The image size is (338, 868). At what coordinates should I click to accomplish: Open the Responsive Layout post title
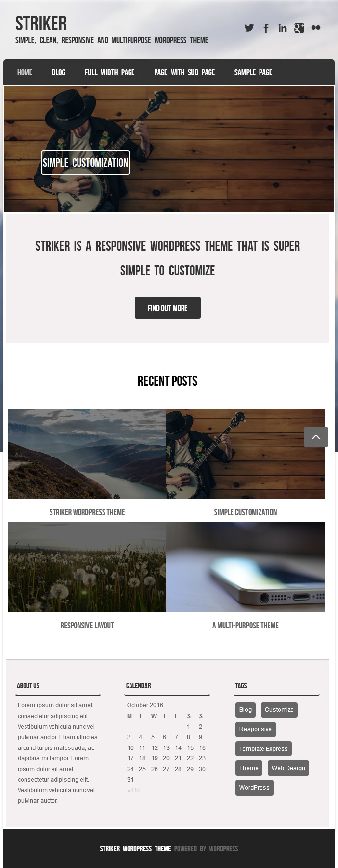point(87,626)
